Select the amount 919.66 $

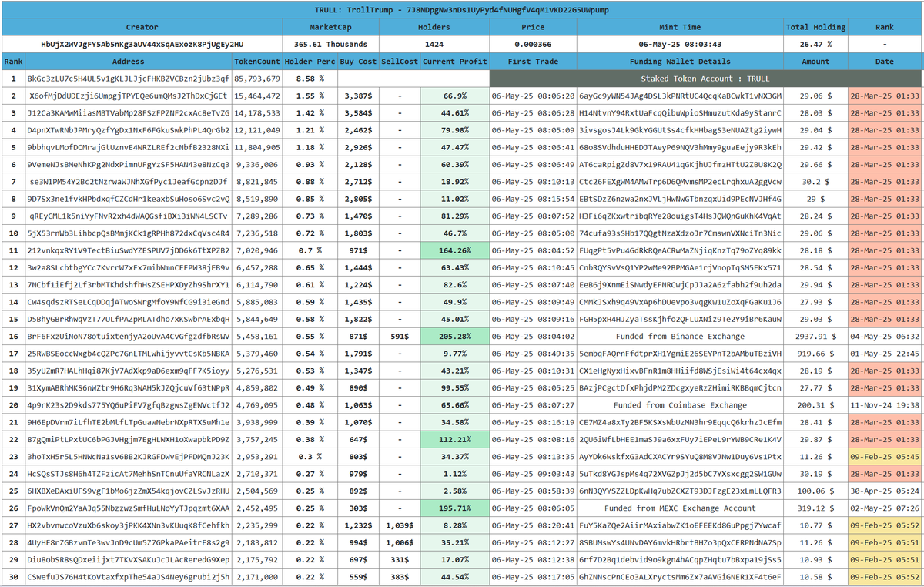point(815,354)
